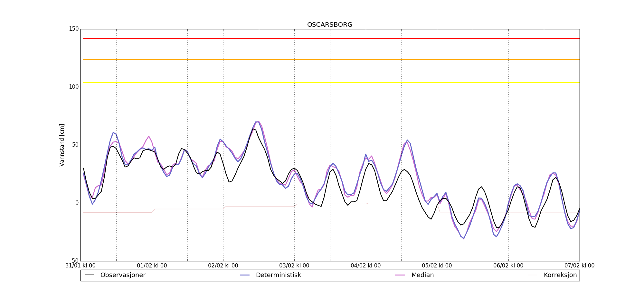Click the 150 y-axis tick label

74,29
